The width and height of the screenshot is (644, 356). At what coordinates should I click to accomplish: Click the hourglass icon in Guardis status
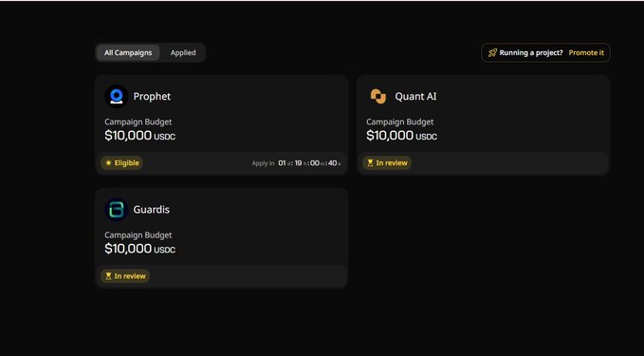[x=108, y=276]
